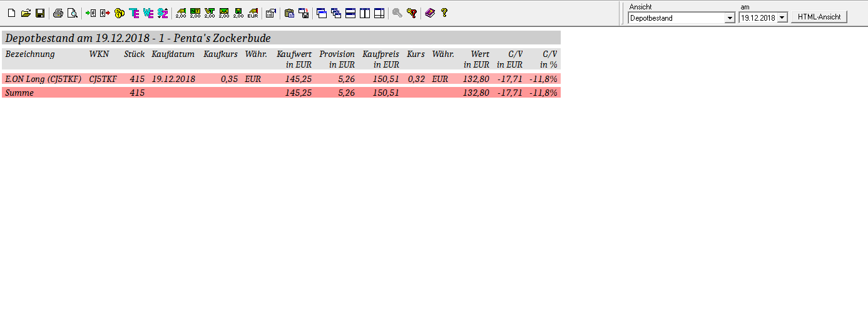868x316 pixels.
Task: Open the purple help book icon
Action: [430, 13]
